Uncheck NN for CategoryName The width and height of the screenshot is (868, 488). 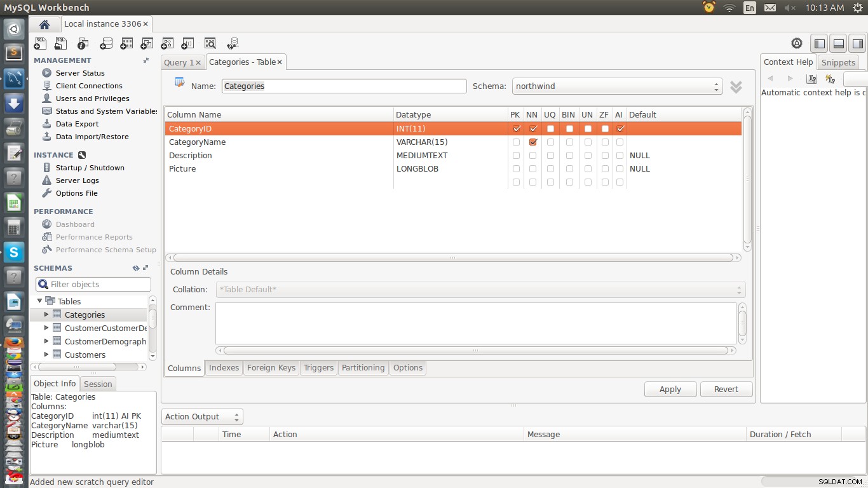click(x=533, y=142)
